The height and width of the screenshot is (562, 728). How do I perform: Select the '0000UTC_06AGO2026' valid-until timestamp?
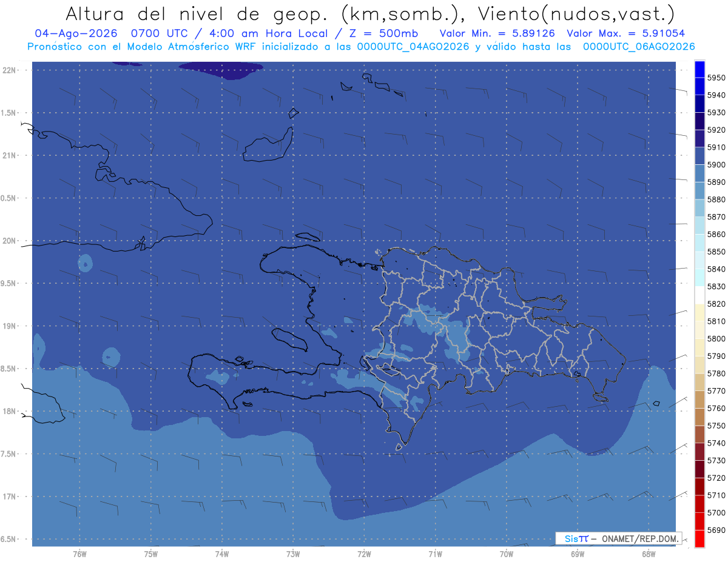click(639, 47)
